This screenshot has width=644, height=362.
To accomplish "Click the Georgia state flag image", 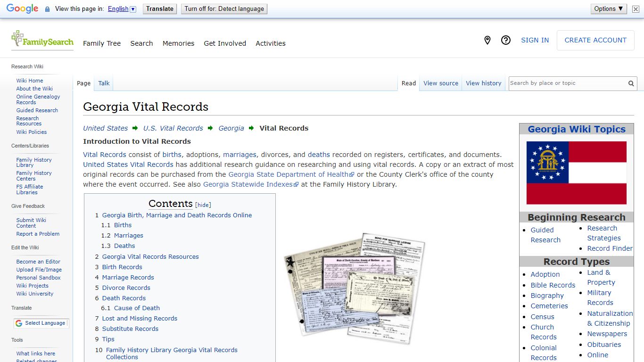I will [577, 173].
